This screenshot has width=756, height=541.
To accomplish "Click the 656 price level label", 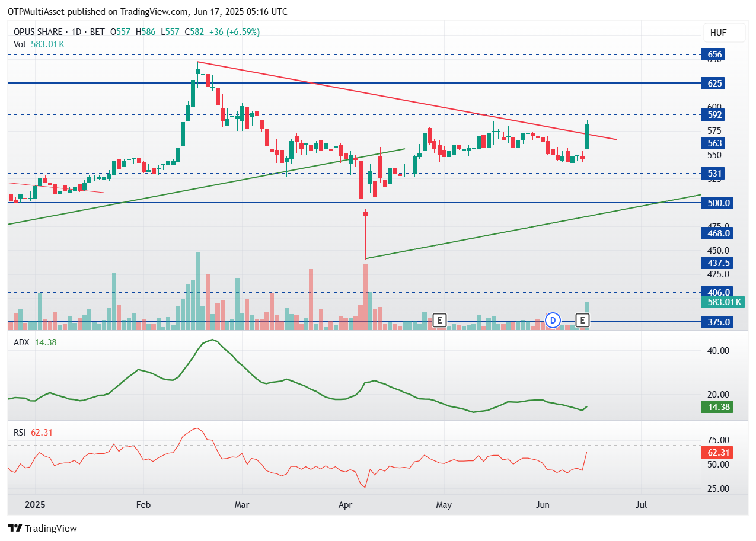I will coord(714,55).
